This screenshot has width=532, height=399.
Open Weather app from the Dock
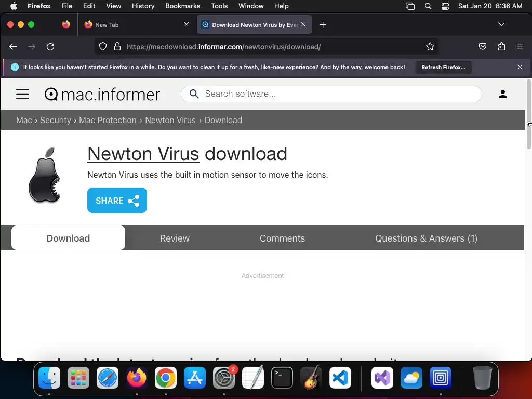[411, 378]
